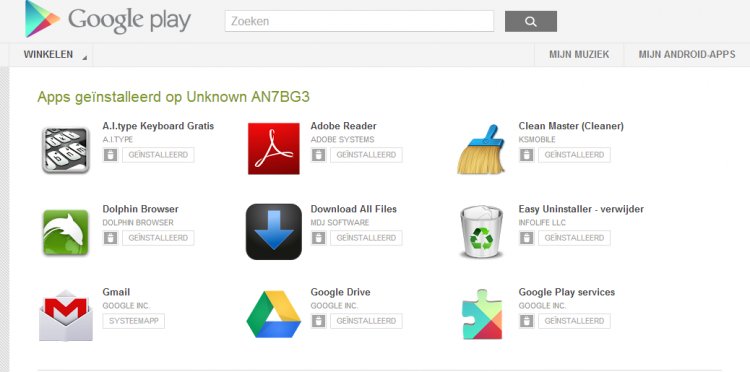Open the Clean Master (Cleaner) title link
Screen dimensions: 750x372
(x=571, y=126)
